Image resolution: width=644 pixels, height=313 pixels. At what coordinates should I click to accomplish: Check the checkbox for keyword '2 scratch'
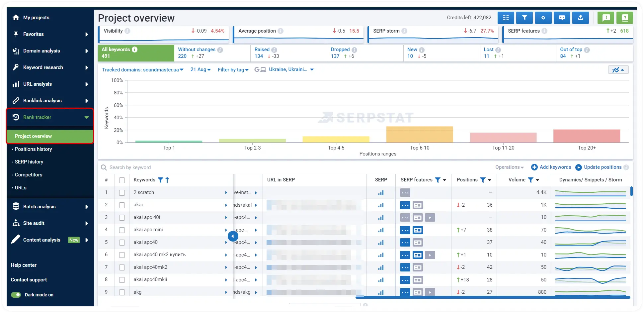[x=122, y=192]
